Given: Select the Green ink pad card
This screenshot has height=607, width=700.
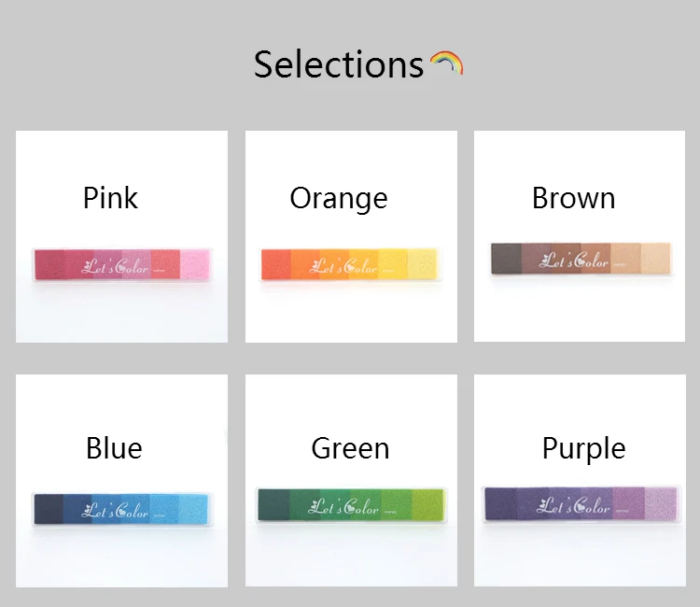Looking at the screenshot, I should click(351, 480).
